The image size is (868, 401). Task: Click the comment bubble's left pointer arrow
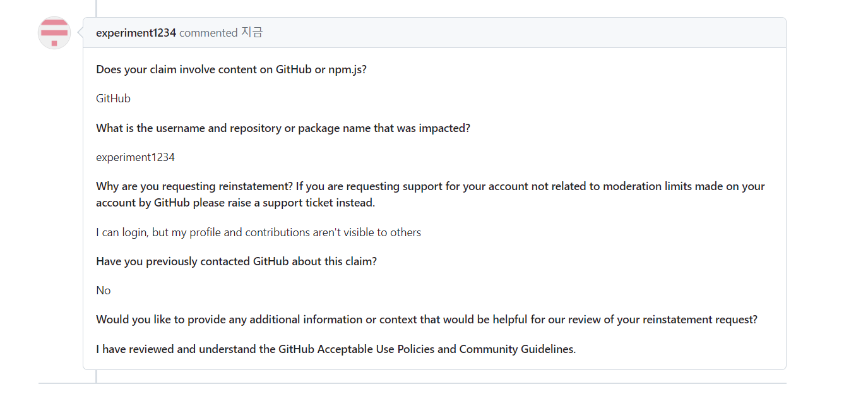point(80,33)
